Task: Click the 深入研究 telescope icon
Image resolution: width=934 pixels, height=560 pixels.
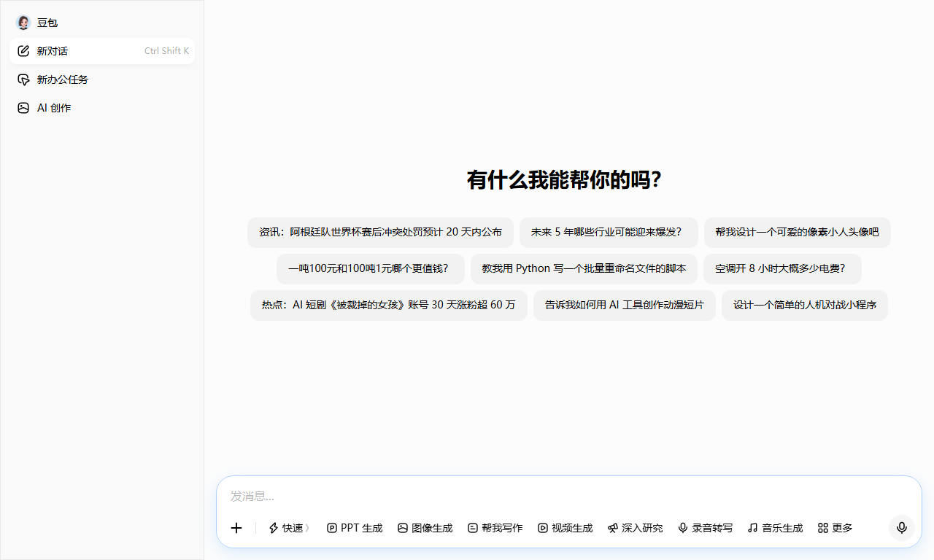Action: [x=613, y=528]
